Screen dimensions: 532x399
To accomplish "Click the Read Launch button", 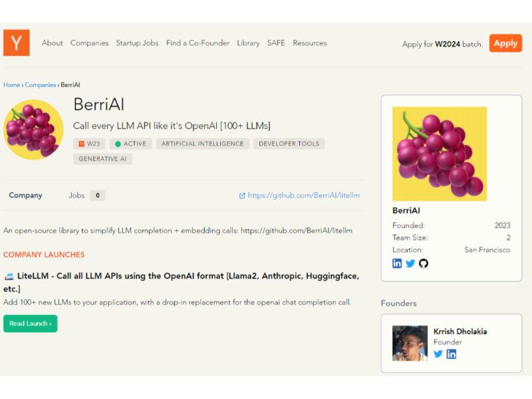I will 30,323.
